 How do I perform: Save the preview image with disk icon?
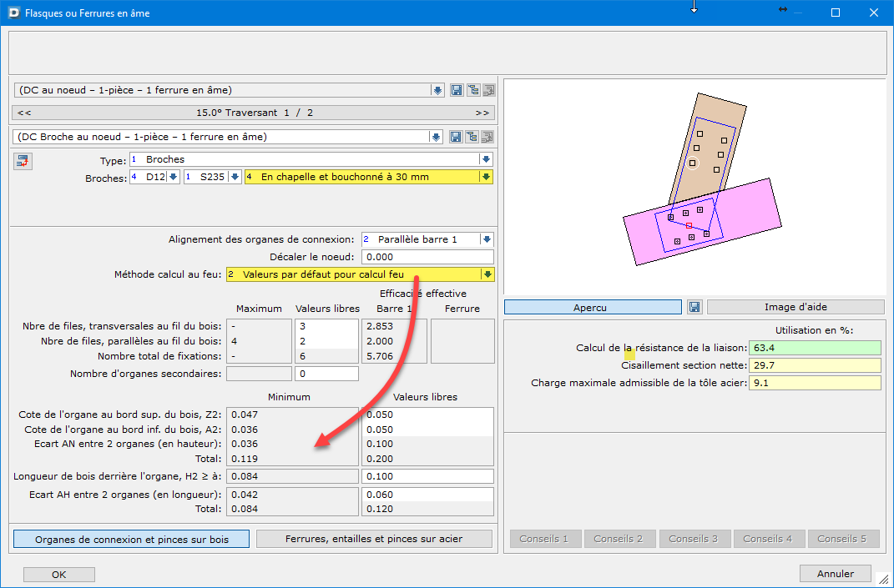[x=694, y=307]
